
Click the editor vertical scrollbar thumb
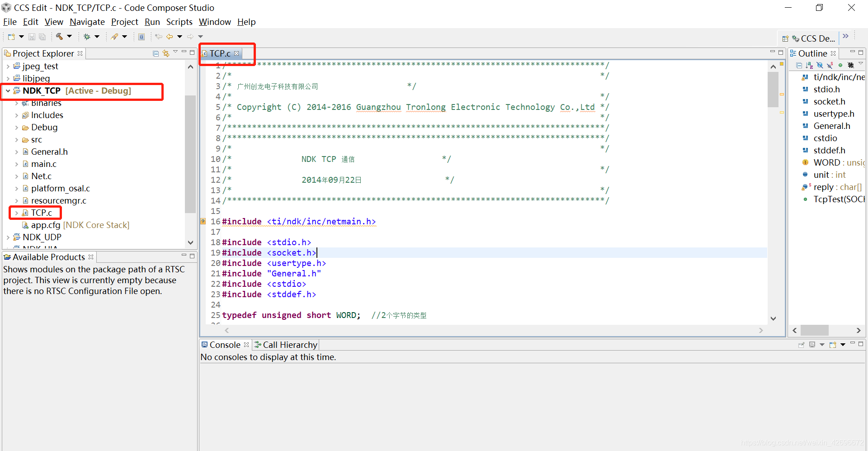773,89
